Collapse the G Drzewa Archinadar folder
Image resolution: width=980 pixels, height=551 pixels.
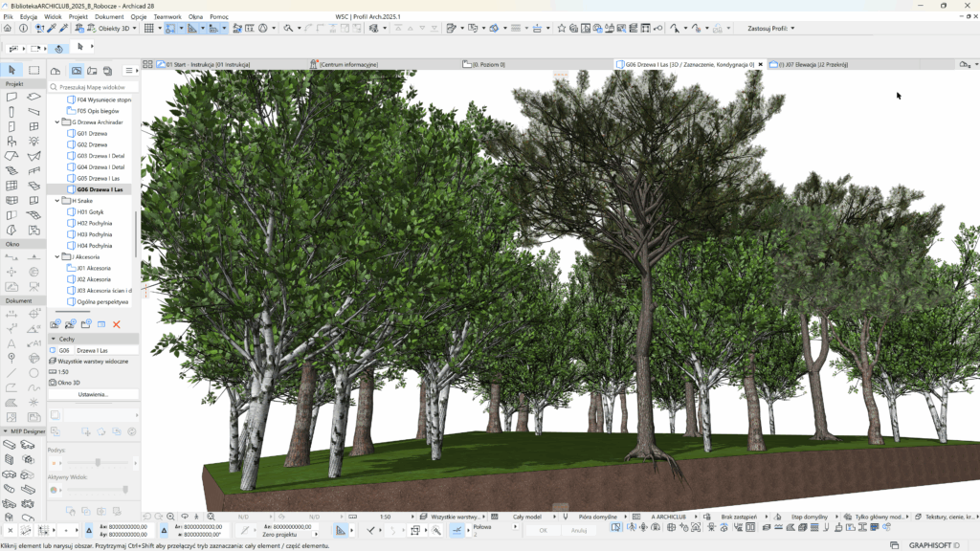(57, 122)
